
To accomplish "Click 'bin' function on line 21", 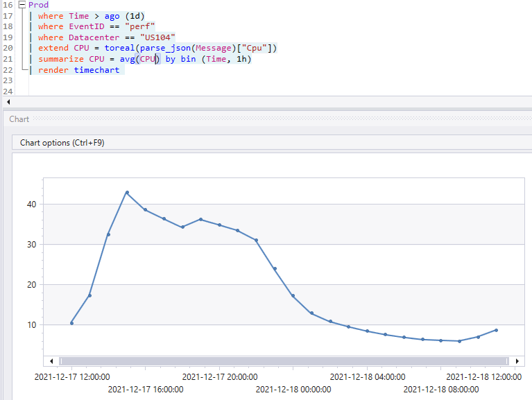I will [x=188, y=59].
